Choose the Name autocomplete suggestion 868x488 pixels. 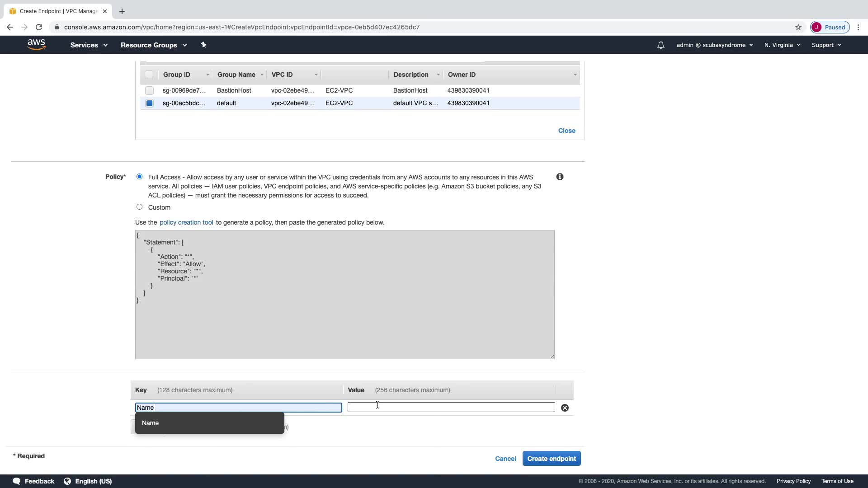(151, 423)
